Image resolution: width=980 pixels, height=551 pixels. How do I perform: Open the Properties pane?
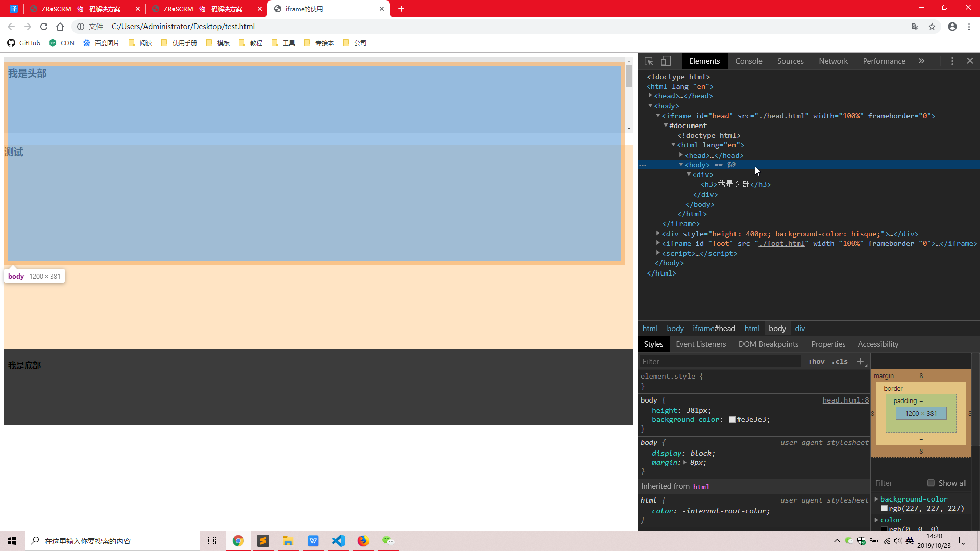pyautogui.click(x=828, y=344)
